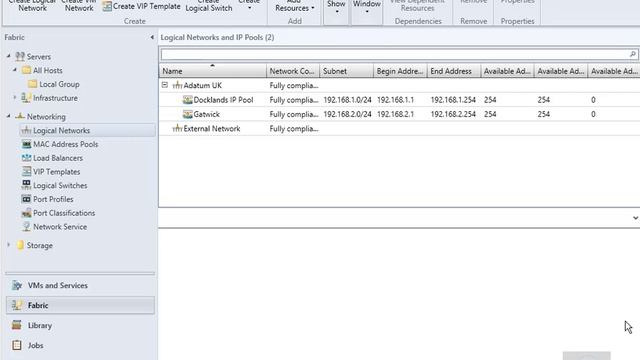Click Create Logical Switch button
Screen dimensions: 640x360
coord(209,6)
